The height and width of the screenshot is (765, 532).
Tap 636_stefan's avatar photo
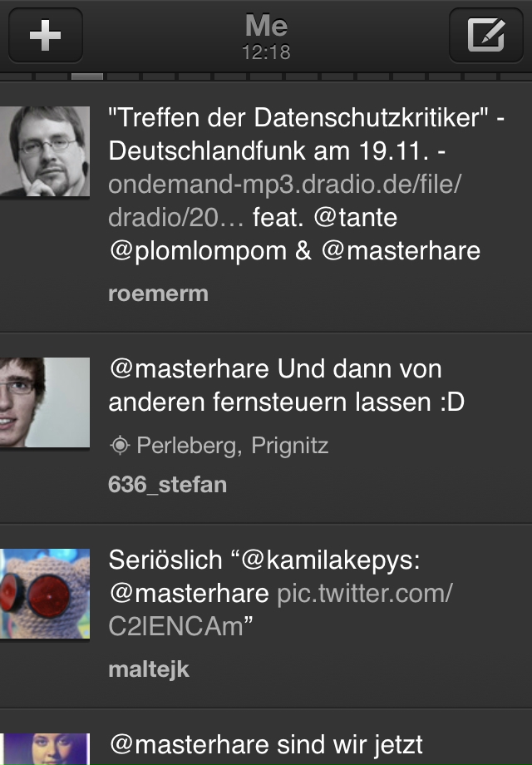pyautogui.click(x=45, y=402)
